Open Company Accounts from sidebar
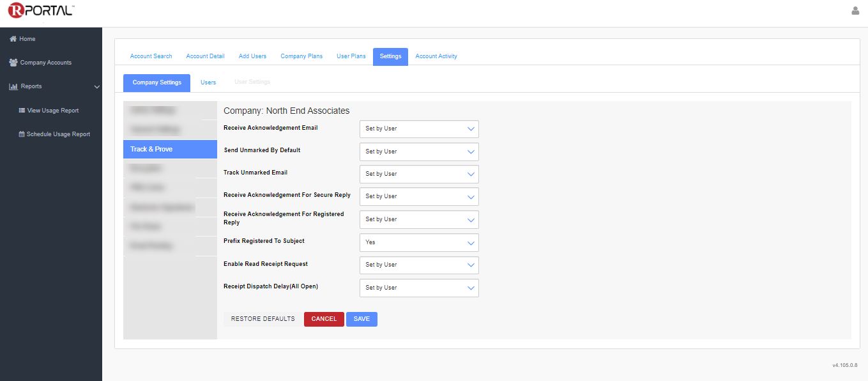This screenshot has height=381, width=868. pos(45,63)
